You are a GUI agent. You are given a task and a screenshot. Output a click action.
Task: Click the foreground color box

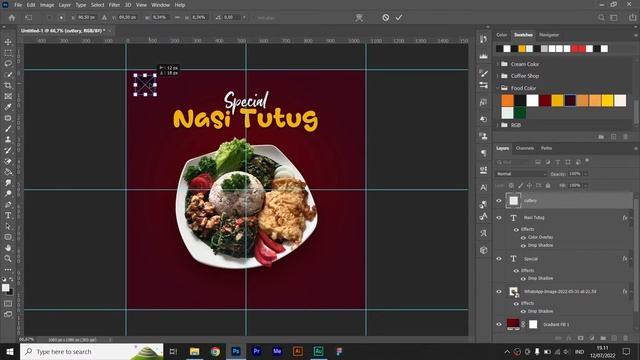point(5,288)
